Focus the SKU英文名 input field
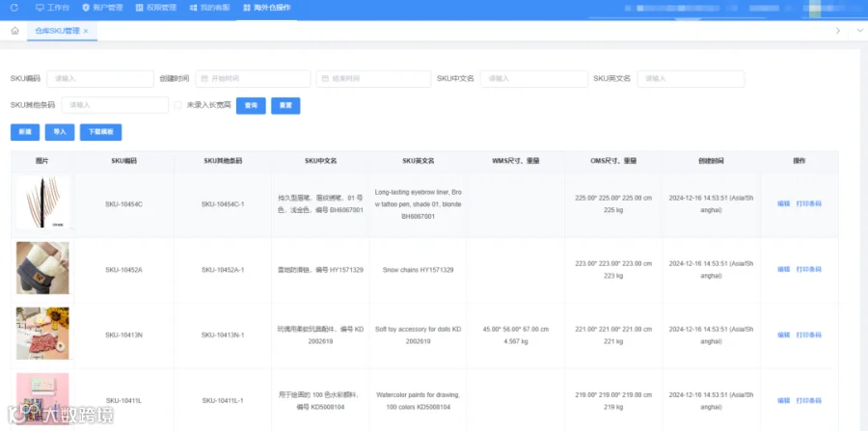Screen dimensions: 868x431 691,78
